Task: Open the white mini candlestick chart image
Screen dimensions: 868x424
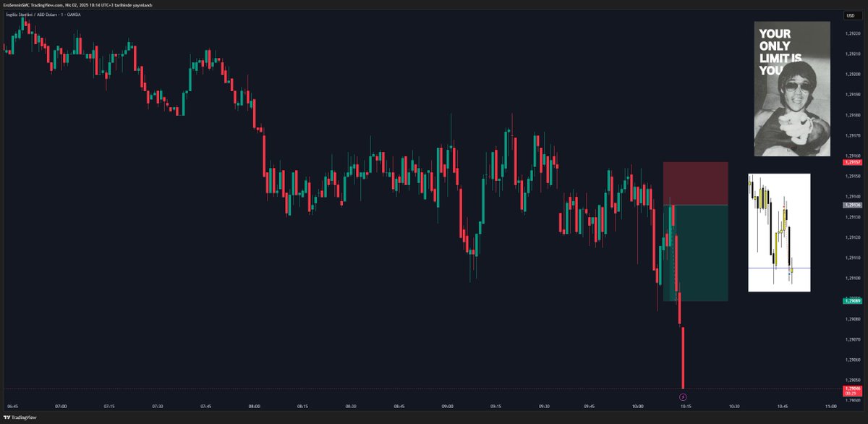Action: (779, 232)
